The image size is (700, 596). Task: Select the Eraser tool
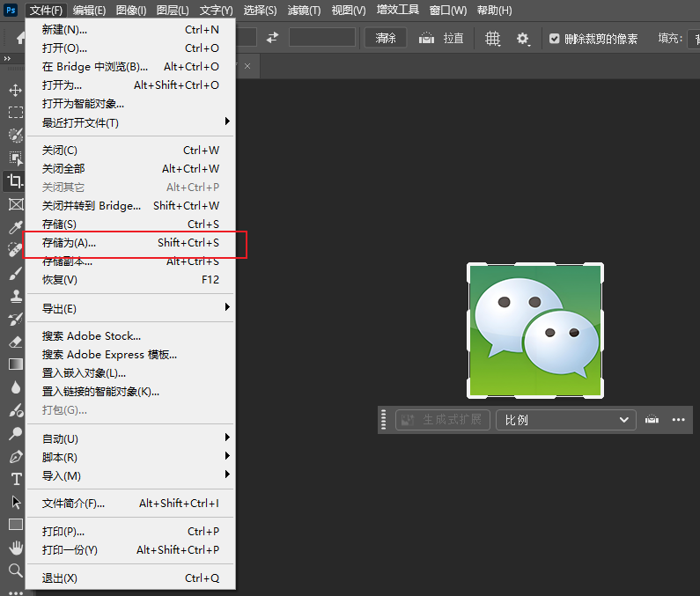pos(16,342)
